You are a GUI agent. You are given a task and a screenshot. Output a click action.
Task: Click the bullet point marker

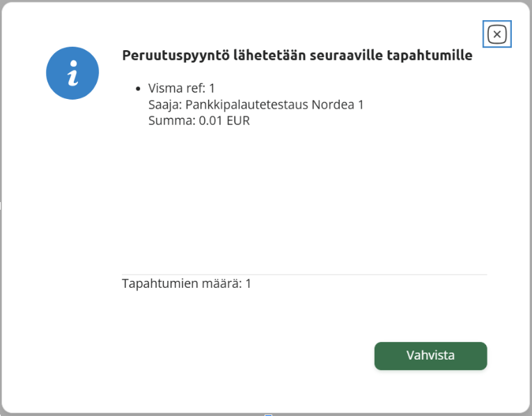point(139,89)
